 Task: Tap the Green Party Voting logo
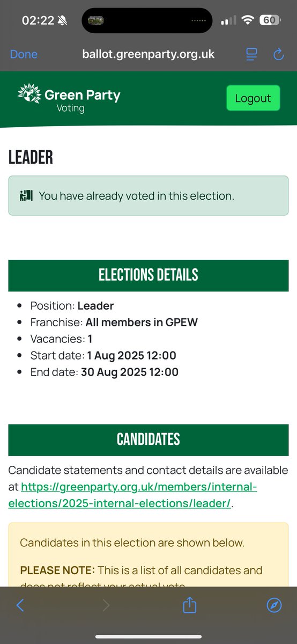click(69, 98)
